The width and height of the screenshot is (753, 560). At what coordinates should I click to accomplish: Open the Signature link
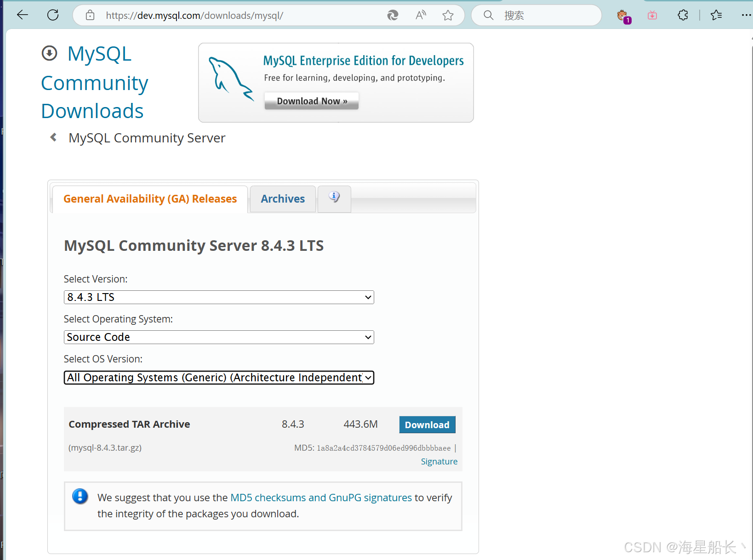439,461
